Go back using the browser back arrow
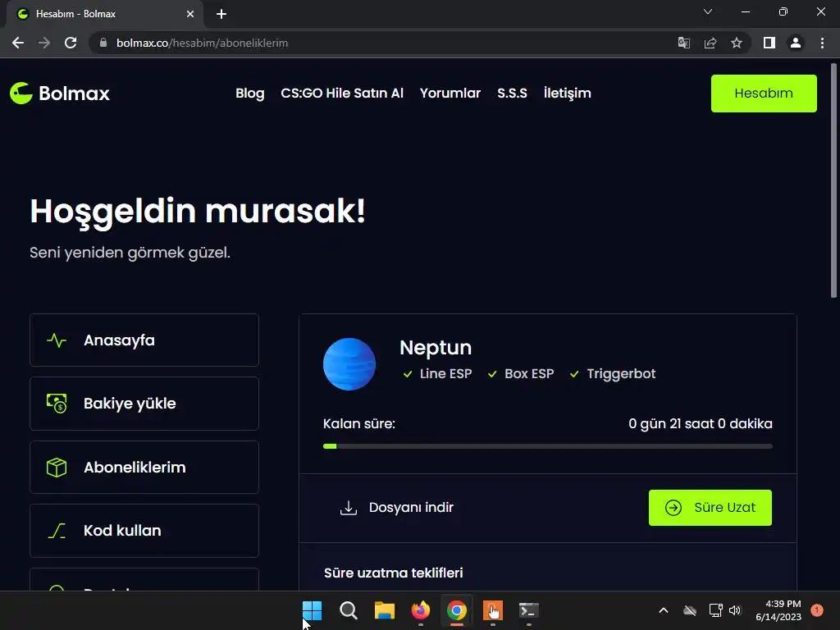 tap(18, 43)
